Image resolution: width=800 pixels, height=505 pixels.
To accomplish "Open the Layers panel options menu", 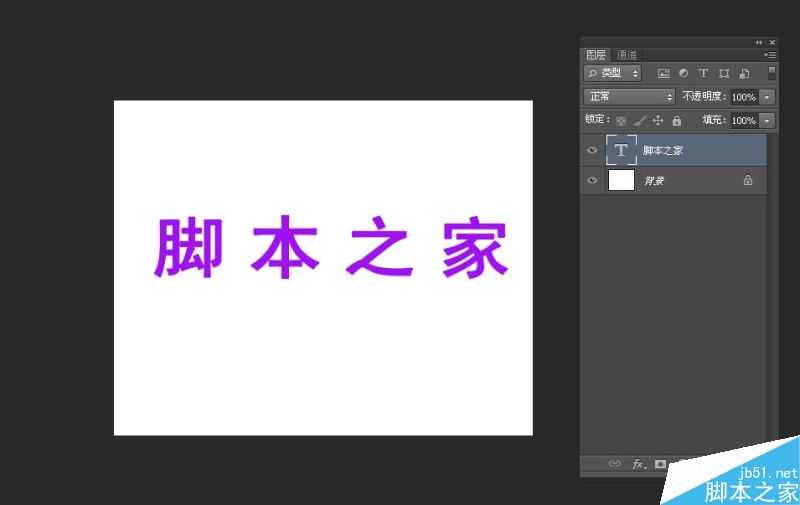I will pyautogui.click(x=770, y=55).
